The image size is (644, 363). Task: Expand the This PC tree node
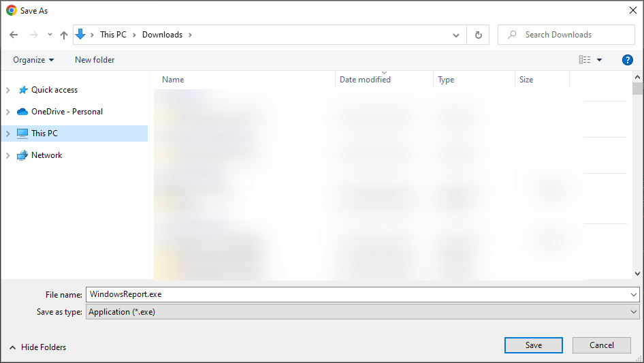(7, 133)
